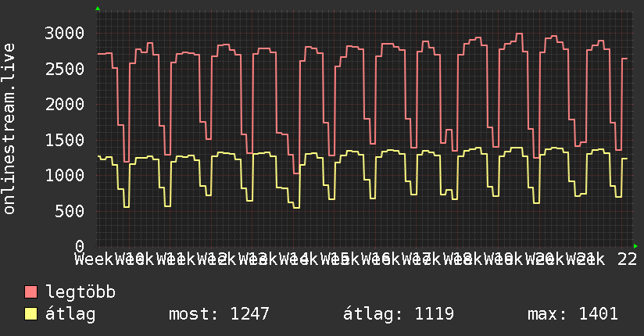Select the átlag legend label

[70, 314]
